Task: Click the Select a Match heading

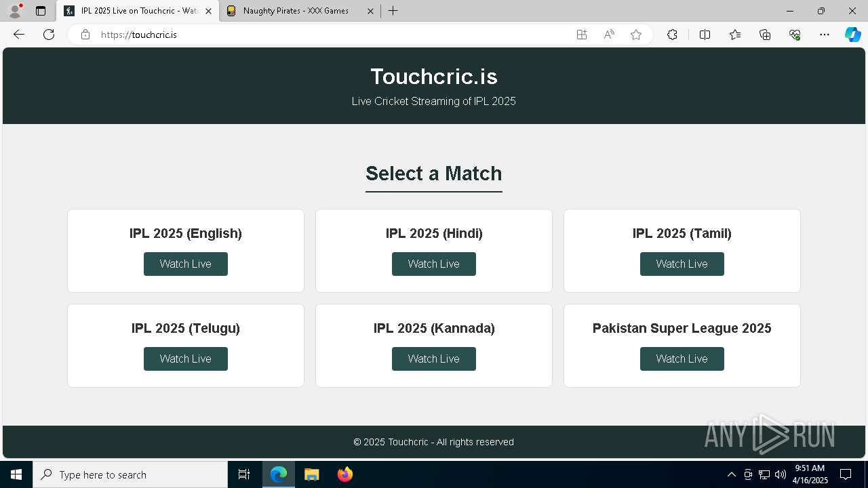Action: (434, 174)
